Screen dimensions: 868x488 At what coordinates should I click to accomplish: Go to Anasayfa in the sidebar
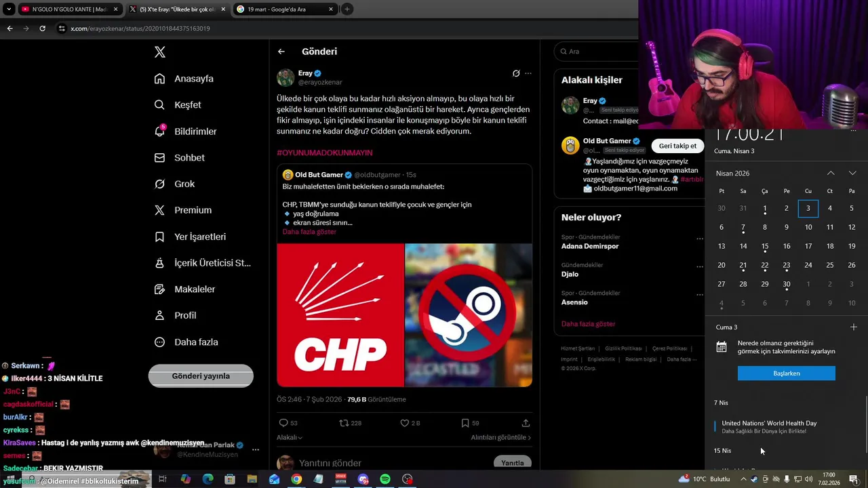[184, 79]
